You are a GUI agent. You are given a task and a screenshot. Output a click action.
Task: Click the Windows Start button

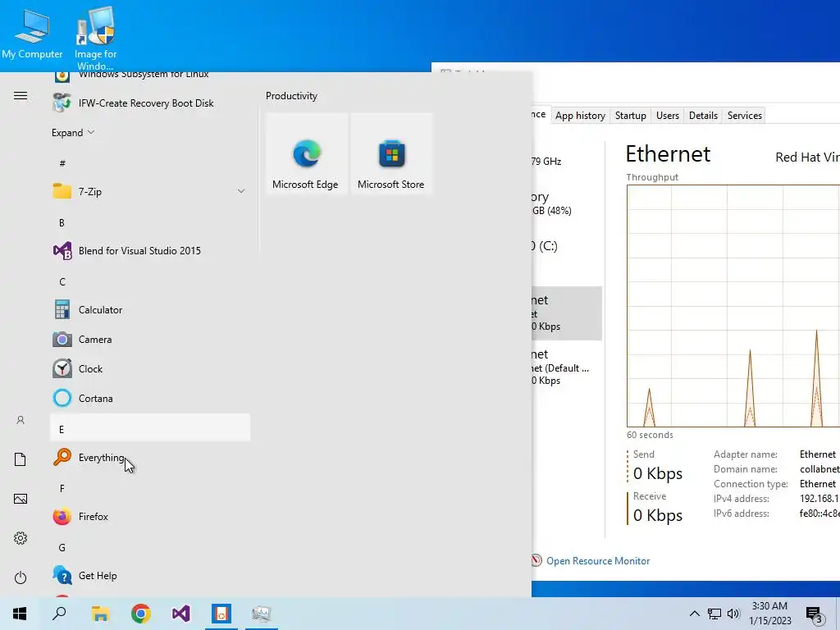20,614
